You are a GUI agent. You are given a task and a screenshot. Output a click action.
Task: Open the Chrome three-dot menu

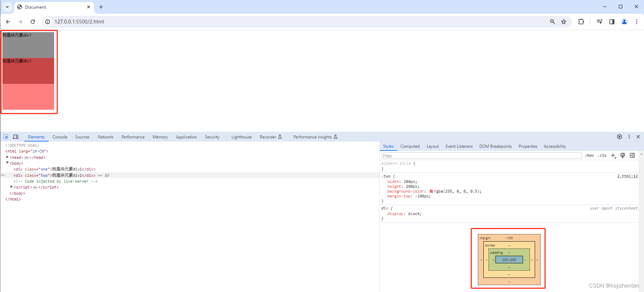click(637, 22)
